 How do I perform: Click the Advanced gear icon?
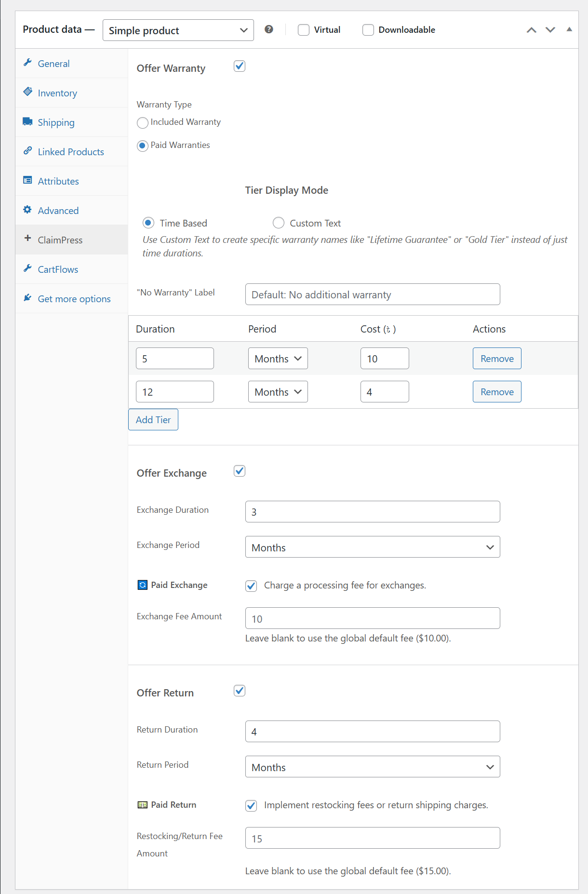(x=27, y=210)
